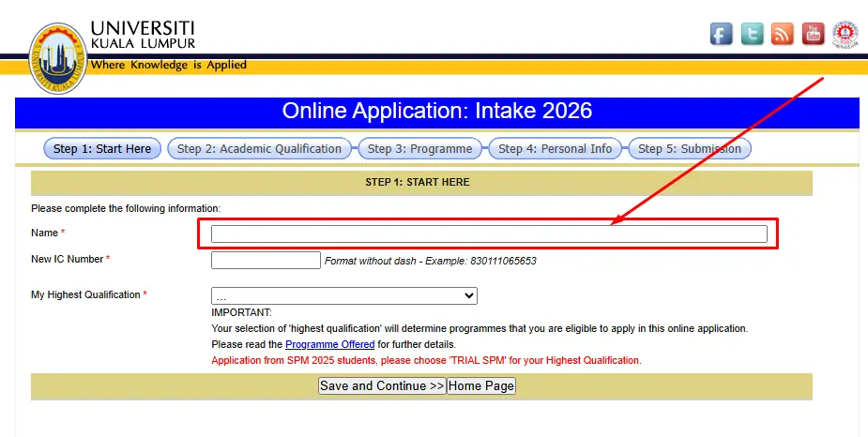Click the IMPORTANT: notice text
Screen dimensions: 868x437
click(241, 312)
